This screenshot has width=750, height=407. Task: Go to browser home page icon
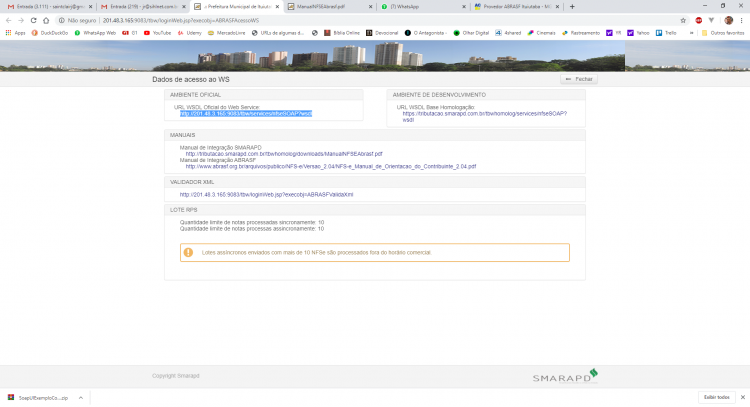(x=46, y=21)
